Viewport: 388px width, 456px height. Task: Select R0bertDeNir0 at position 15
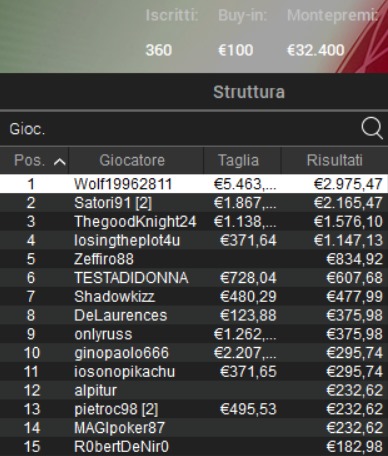(194, 447)
